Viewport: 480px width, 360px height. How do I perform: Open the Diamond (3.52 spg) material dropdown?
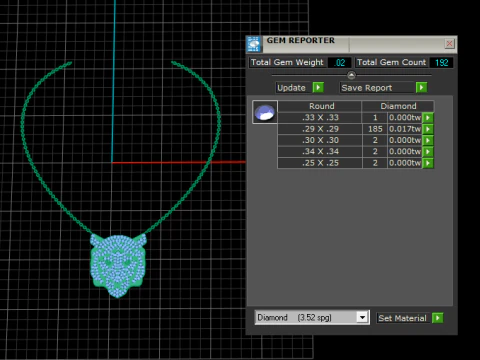[362, 317]
